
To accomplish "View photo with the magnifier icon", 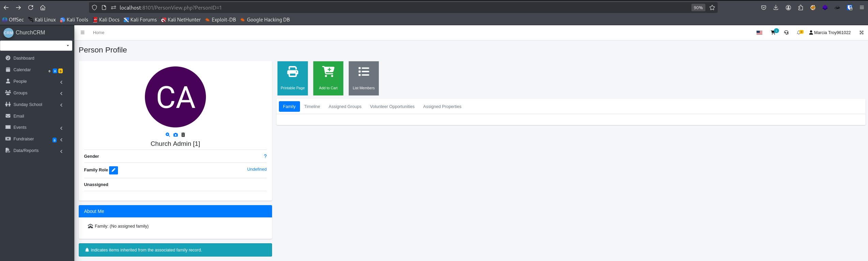I will pos(168,135).
